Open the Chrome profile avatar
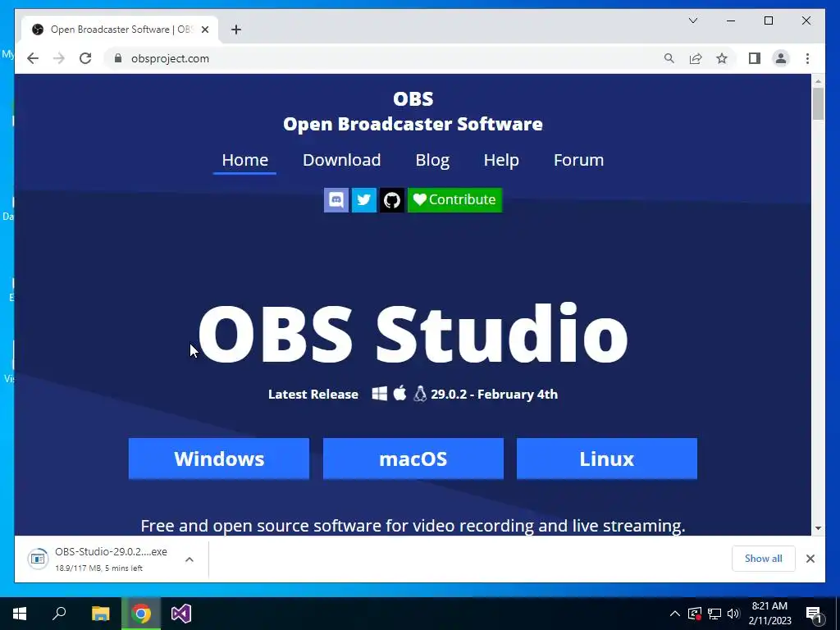Viewport: 840px width, 630px height. pos(781,58)
